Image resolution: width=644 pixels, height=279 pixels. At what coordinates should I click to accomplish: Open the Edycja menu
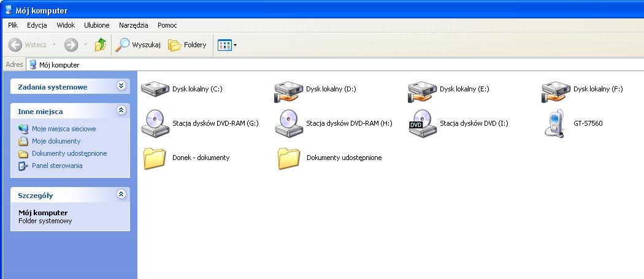[37, 25]
